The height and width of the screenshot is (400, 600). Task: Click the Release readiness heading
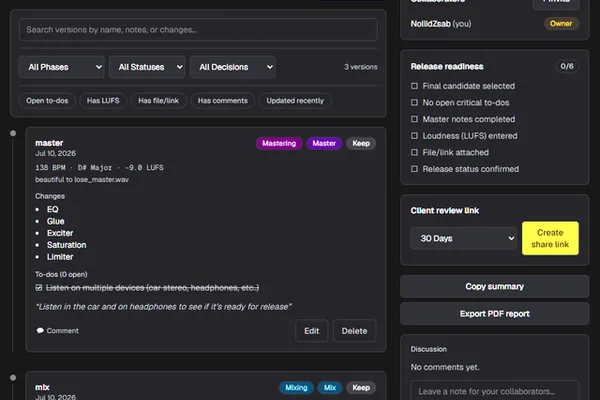[x=447, y=67]
